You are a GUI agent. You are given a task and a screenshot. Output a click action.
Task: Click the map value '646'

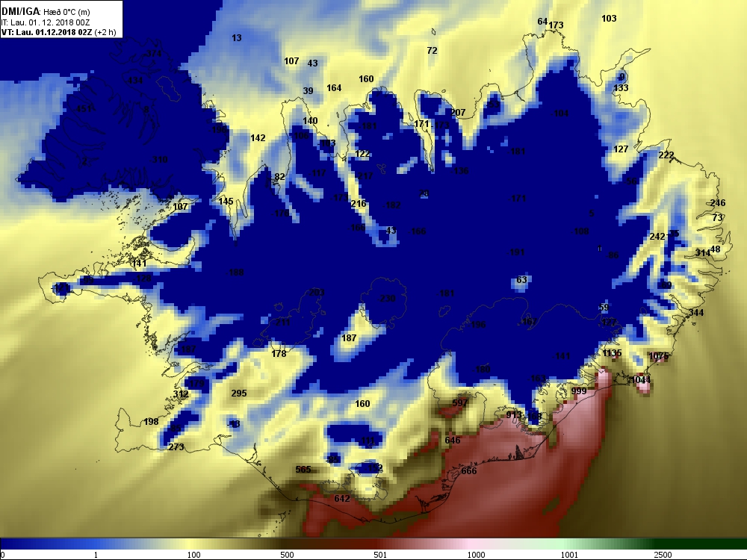[x=453, y=440]
